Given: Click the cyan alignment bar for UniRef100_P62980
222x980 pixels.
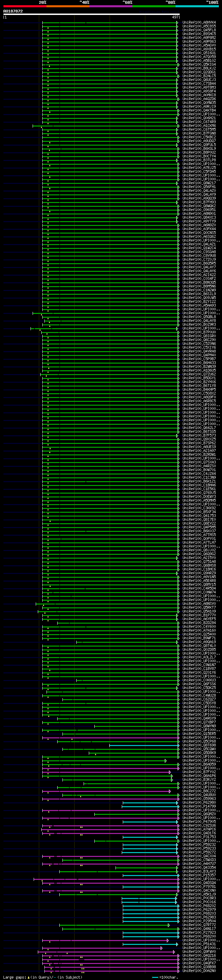Looking at the screenshot, I should point(150,803).
